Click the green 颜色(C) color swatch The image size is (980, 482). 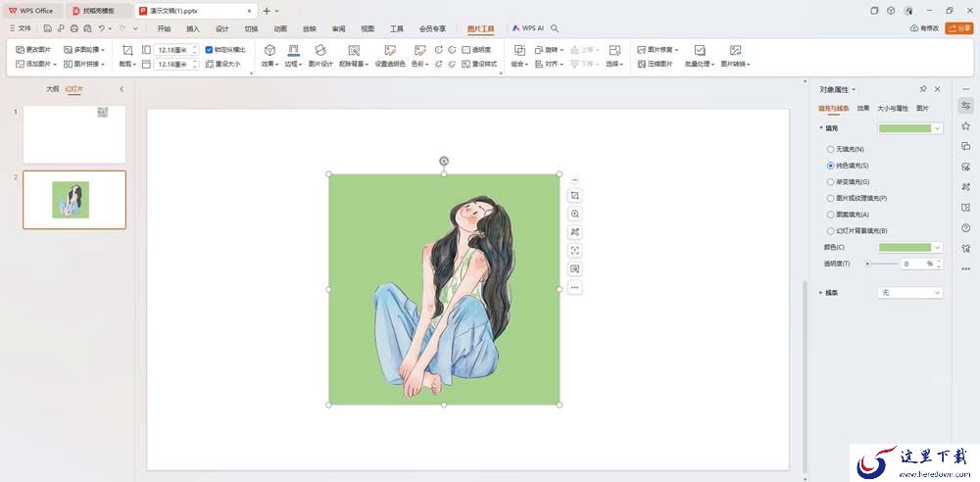click(x=905, y=248)
